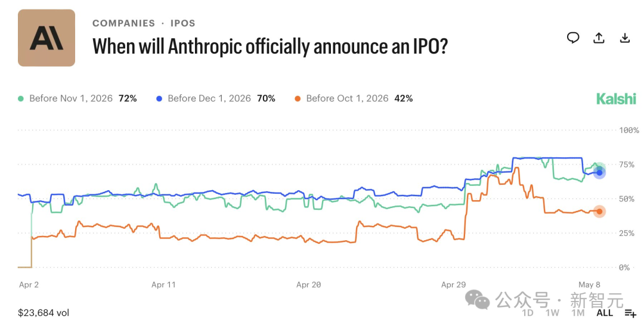The height and width of the screenshot is (326, 644).
Task: Toggle the orange Before Oct 1, 2026 series
Action: click(x=354, y=98)
